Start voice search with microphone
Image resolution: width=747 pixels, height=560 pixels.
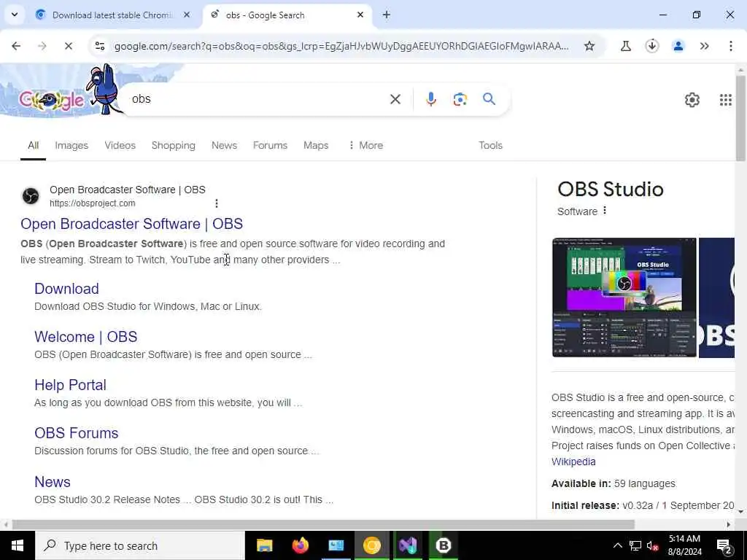(430, 99)
